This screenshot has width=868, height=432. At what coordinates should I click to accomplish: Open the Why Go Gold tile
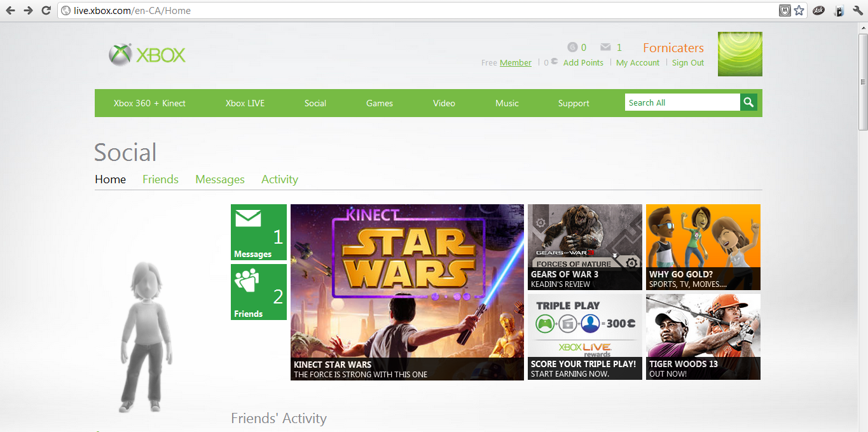coord(703,247)
